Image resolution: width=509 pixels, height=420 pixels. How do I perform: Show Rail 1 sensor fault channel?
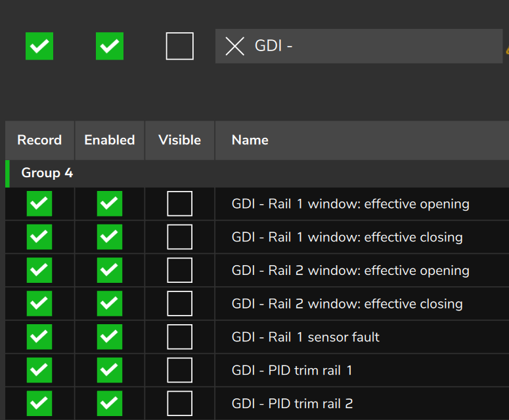pyautogui.click(x=179, y=337)
